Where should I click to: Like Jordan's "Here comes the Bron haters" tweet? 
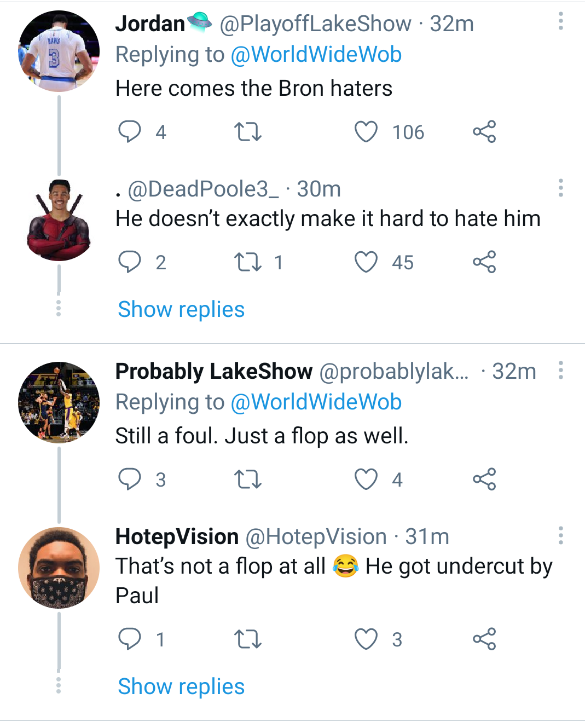coord(366,132)
